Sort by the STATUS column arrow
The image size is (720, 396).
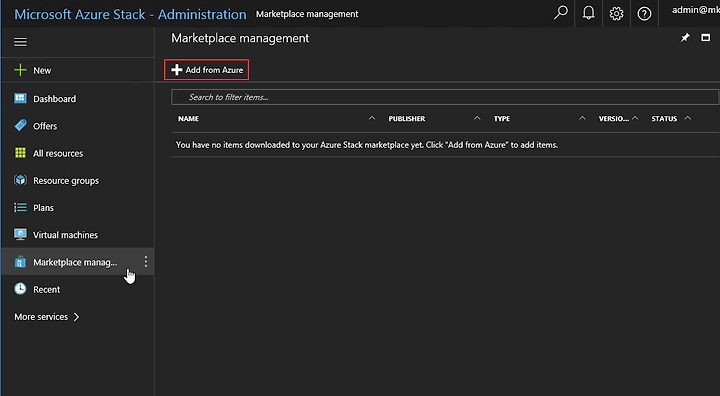687,118
